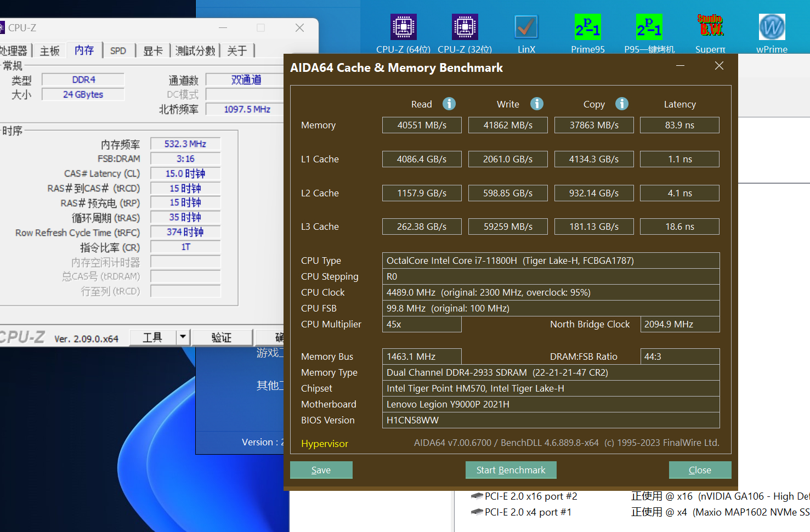Click the 工具 button in CPU-Z
Viewport: 810px width, 532px height.
pyautogui.click(x=152, y=337)
